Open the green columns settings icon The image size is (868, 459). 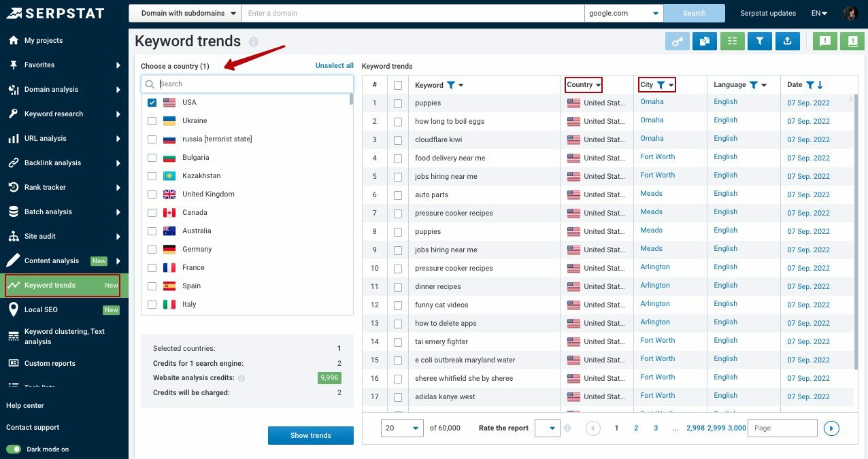(x=732, y=41)
